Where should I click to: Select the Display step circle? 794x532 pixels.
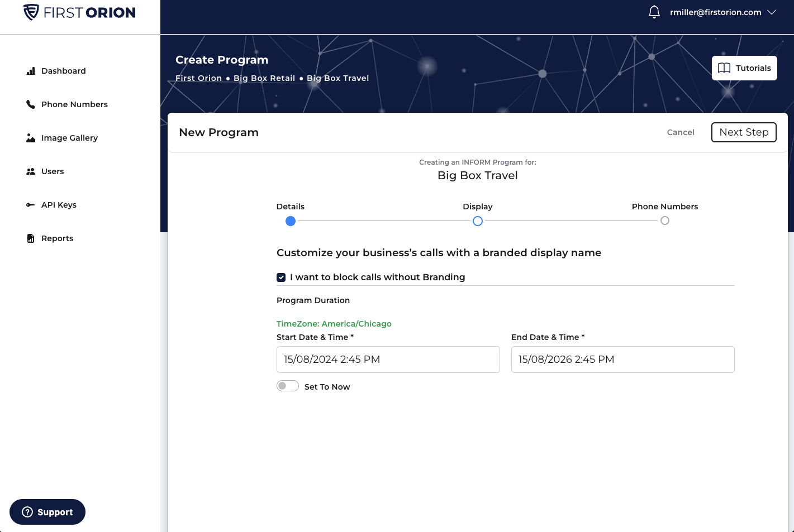478,221
